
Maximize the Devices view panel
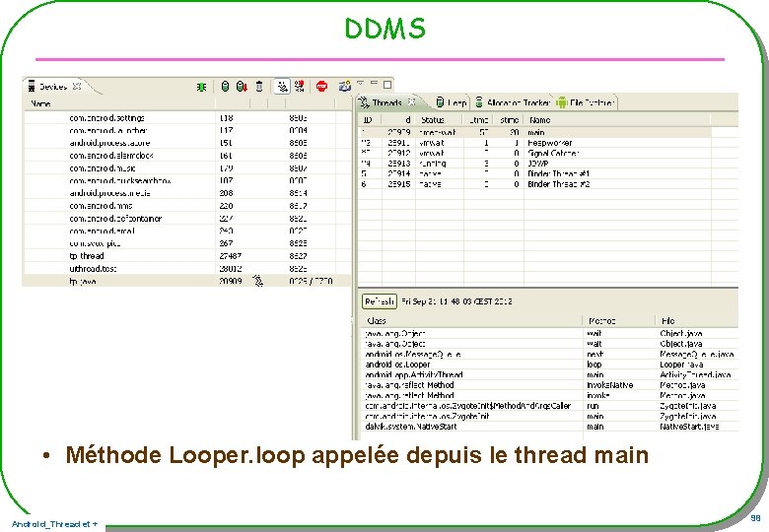tap(387, 85)
